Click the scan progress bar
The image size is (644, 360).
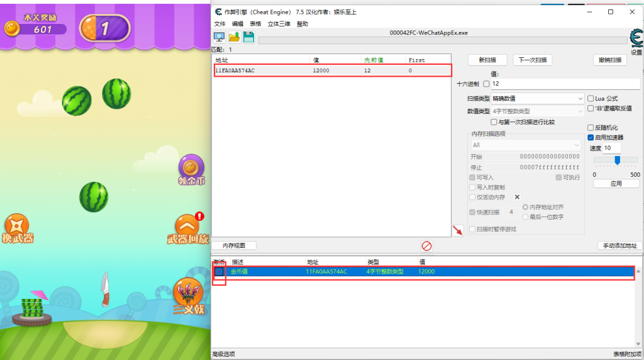coord(441,40)
